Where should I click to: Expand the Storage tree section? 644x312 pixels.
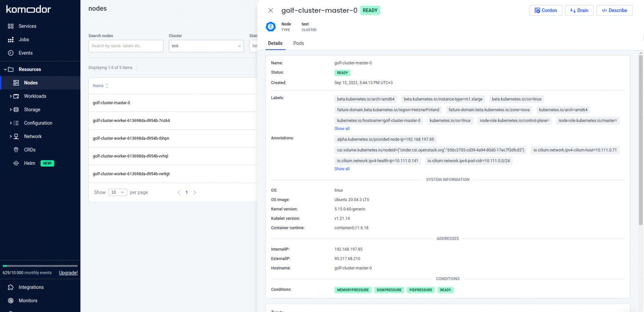(x=10, y=110)
